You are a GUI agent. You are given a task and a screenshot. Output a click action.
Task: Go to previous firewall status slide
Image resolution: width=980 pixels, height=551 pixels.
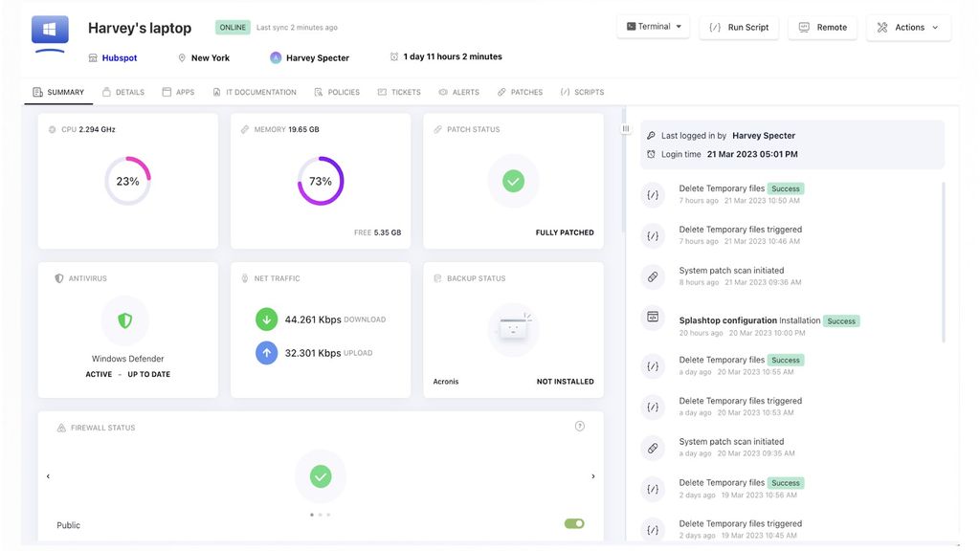click(x=48, y=476)
